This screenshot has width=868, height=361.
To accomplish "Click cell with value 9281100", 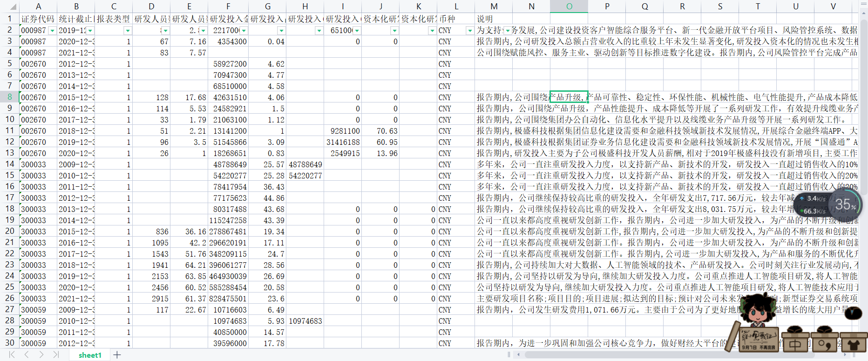I will 343,131.
